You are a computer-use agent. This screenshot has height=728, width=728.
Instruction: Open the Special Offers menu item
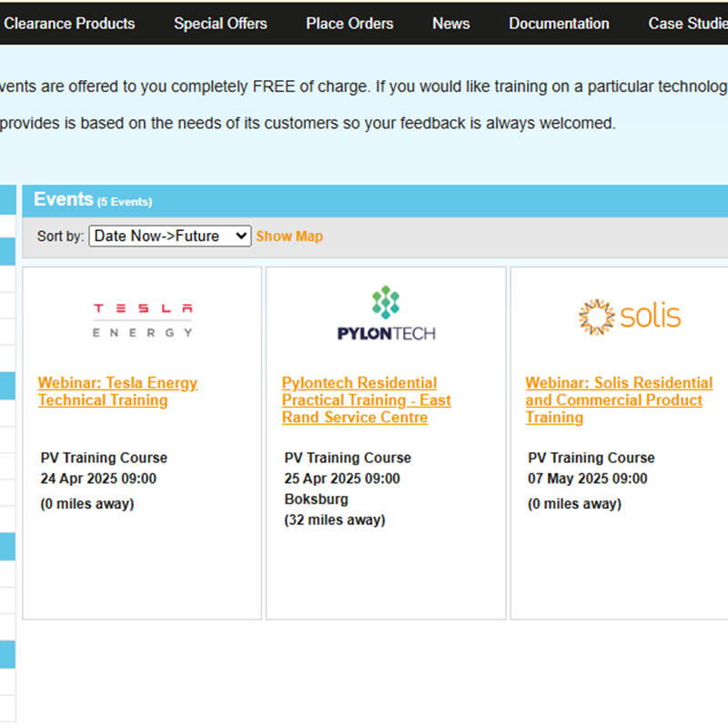(x=220, y=24)
